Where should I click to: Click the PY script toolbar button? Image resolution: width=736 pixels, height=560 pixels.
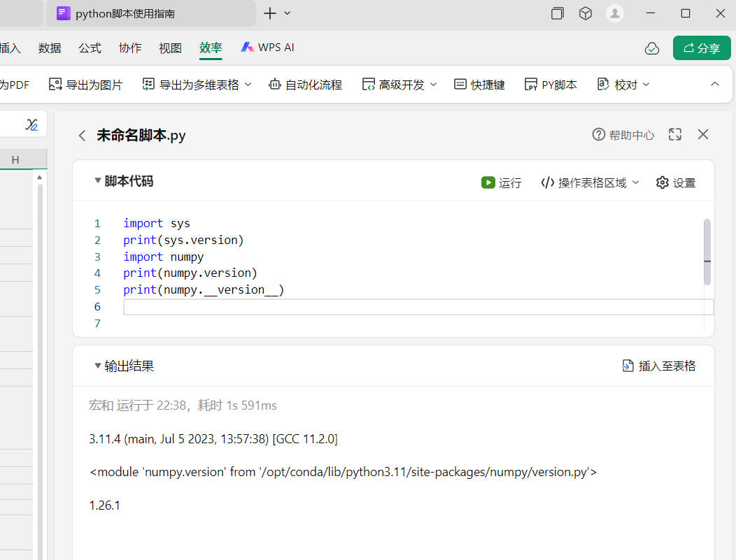(551, 85)
